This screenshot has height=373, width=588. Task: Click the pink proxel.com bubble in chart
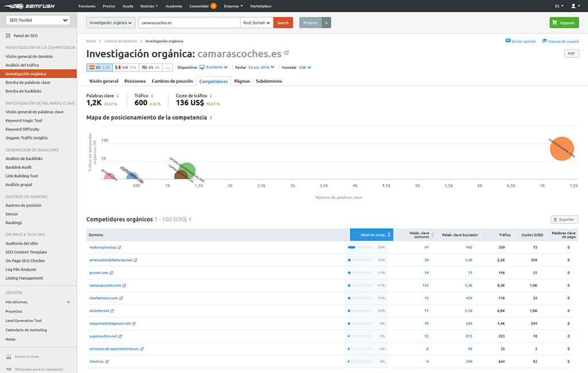coord(110,176)
